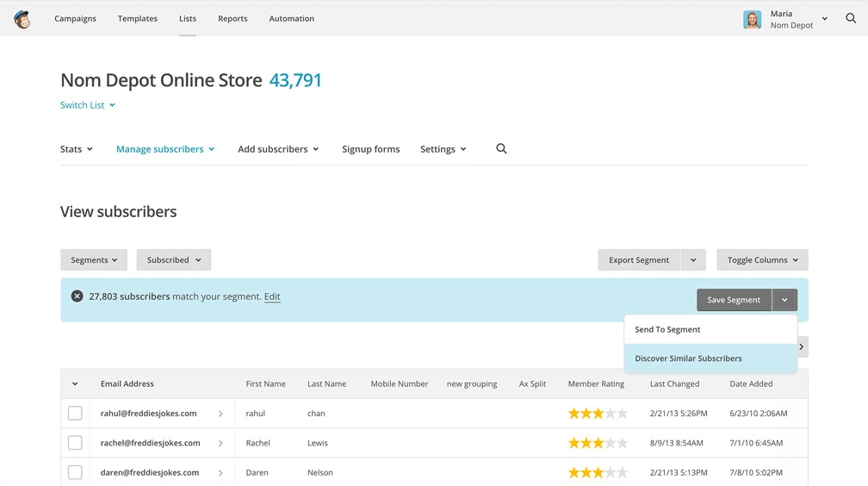Click 8/9/13 8:54AM last changed value
This screenshot has width=868, height=486.
[677, 443]
